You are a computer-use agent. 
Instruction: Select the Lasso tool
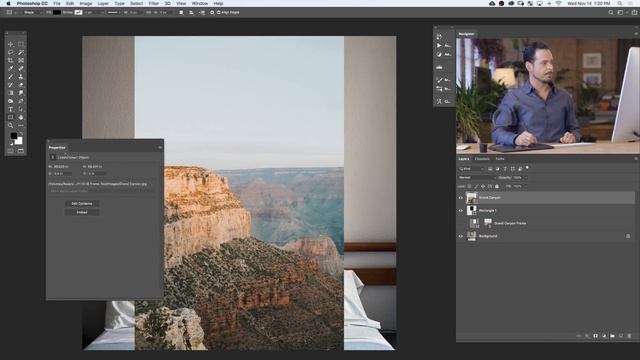pos(11,52)
